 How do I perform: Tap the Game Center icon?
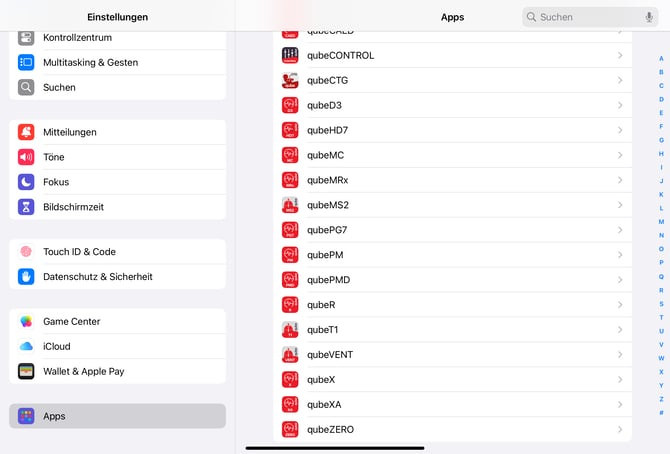pyautogui.click(x=26, y=322)
